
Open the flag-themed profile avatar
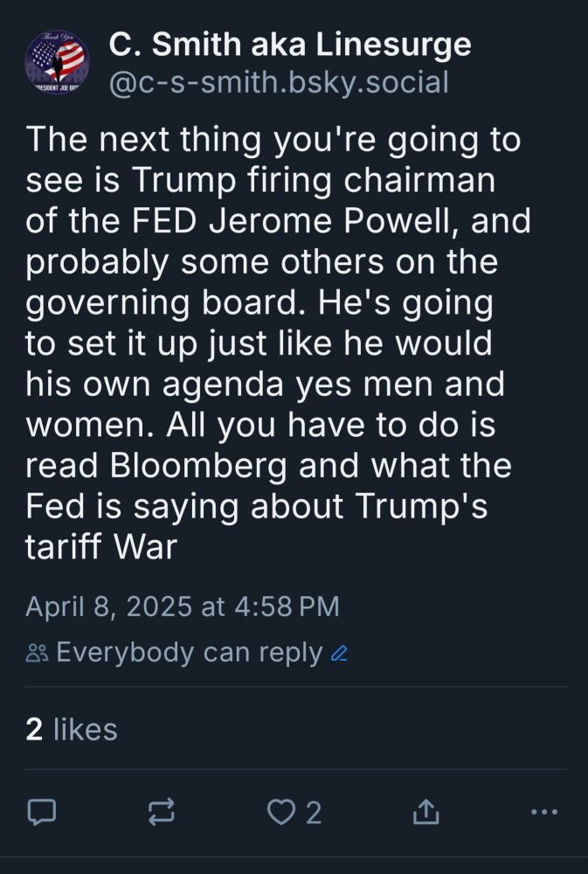57,62
